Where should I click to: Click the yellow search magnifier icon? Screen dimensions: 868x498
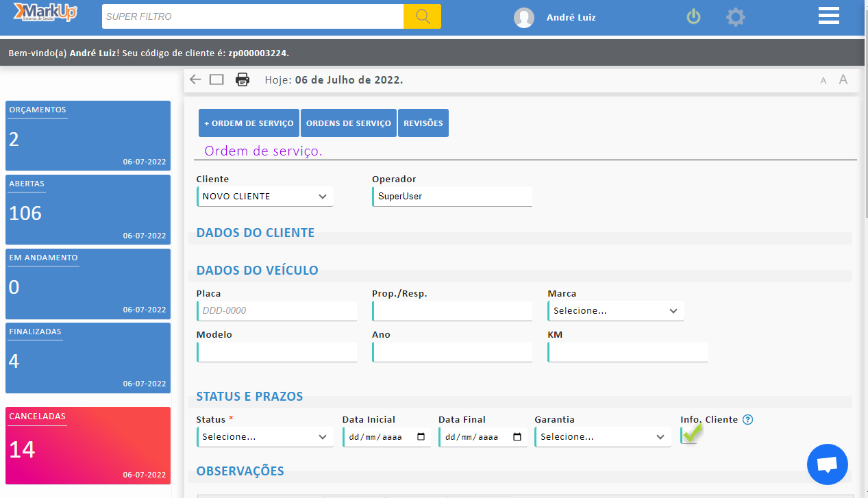coord(422,16)
